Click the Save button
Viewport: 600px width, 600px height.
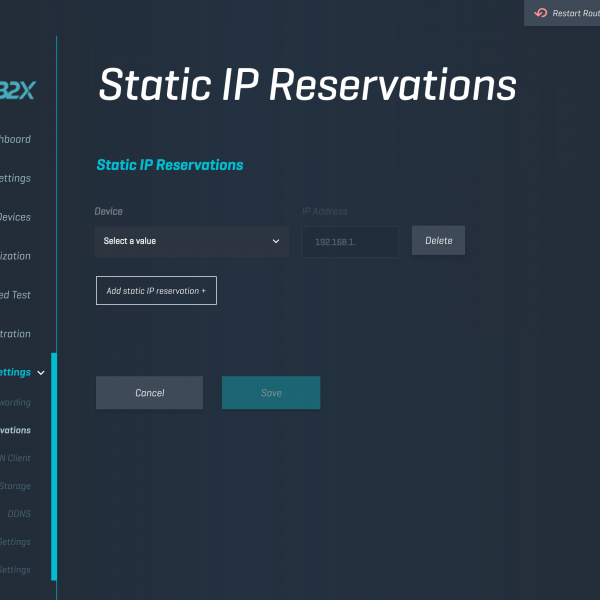[x=271, y=393]
